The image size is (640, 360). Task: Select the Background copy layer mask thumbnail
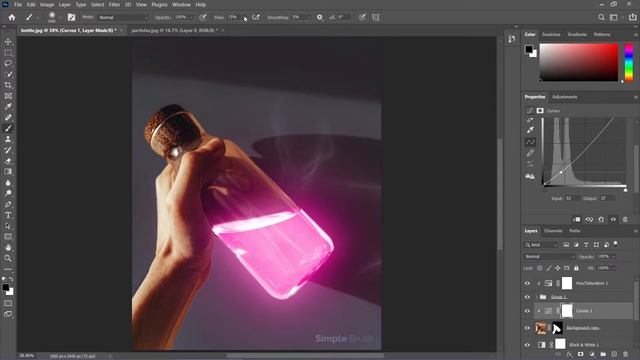coord(557,328)
